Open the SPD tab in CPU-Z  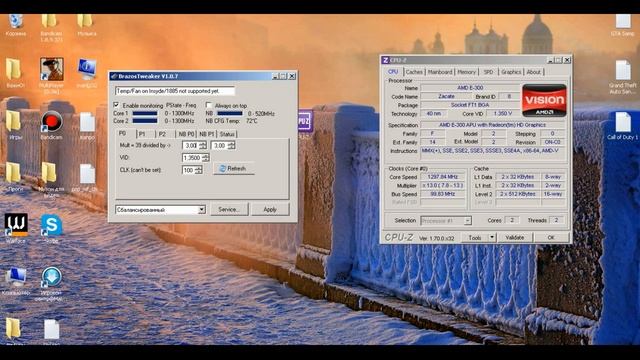click(489, 72)
